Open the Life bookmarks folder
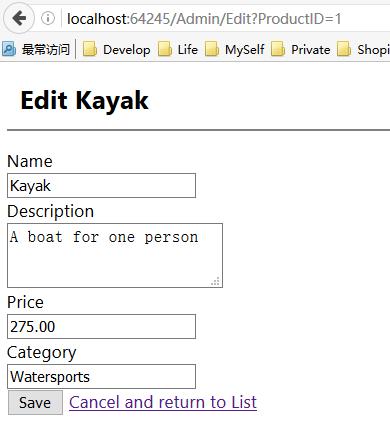 [178, 50]
